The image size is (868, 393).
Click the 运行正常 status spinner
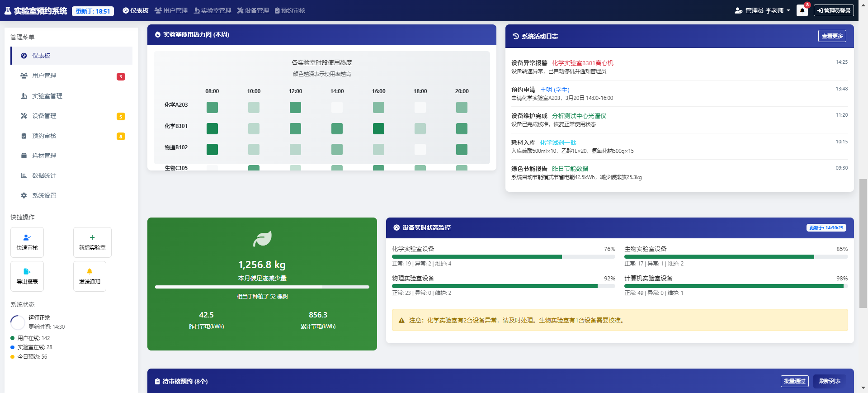click(x=18, y=322)
